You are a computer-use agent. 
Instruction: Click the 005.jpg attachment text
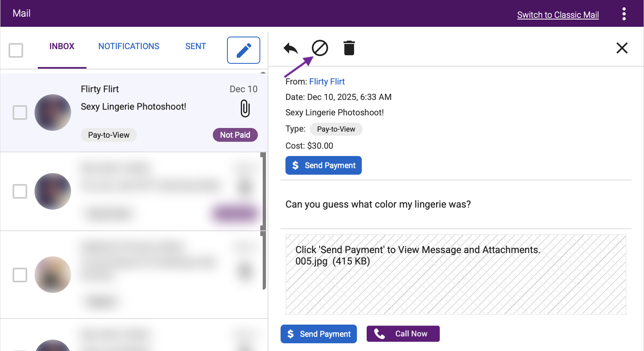333,261
